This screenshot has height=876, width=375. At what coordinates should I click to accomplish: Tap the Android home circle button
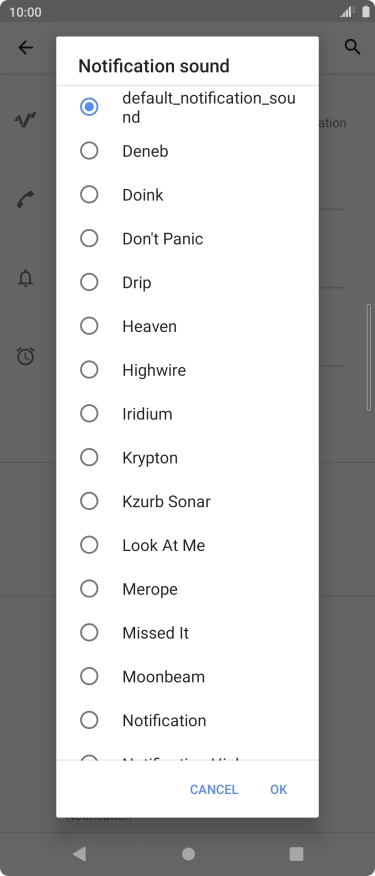point(189,854)
